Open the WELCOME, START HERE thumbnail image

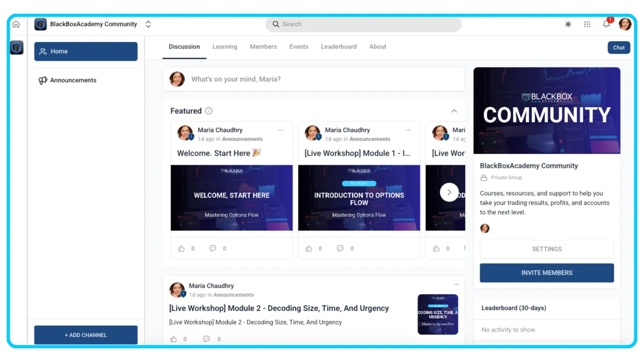[x=232, y=198]
